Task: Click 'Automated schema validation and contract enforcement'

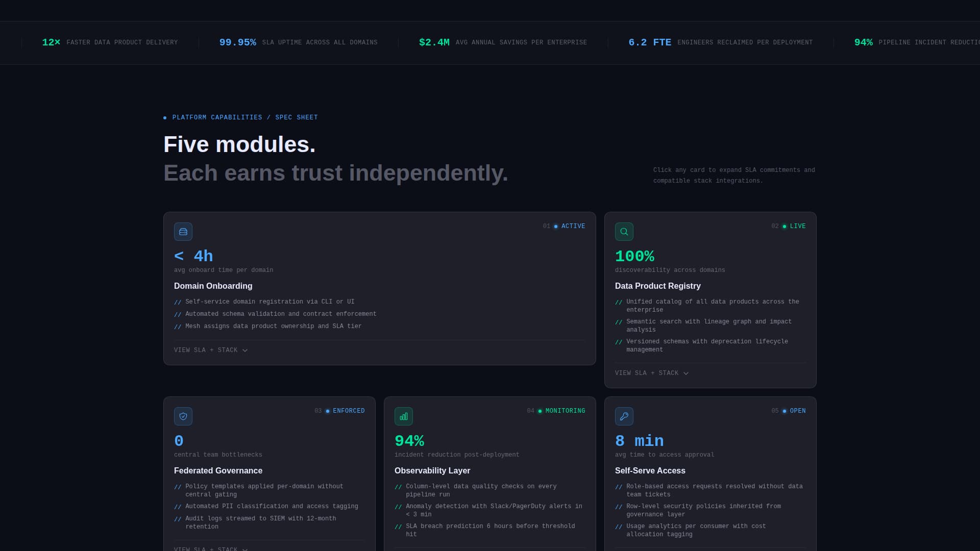Action: pos(281,314)
